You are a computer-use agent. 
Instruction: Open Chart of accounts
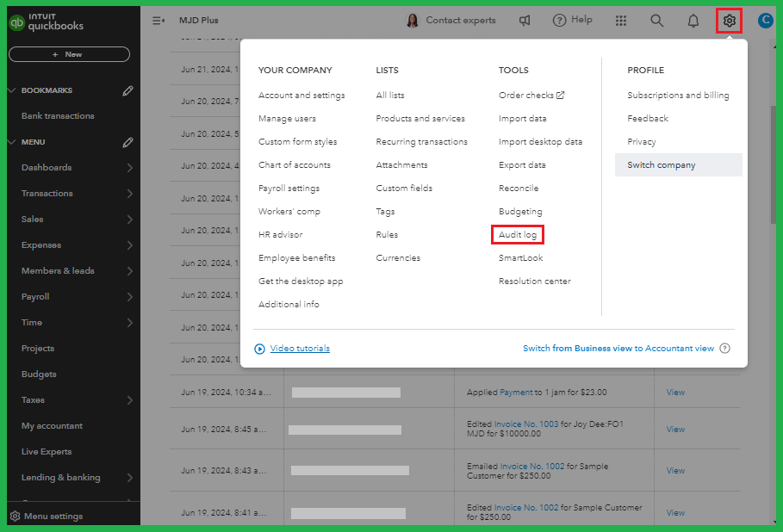294,164
